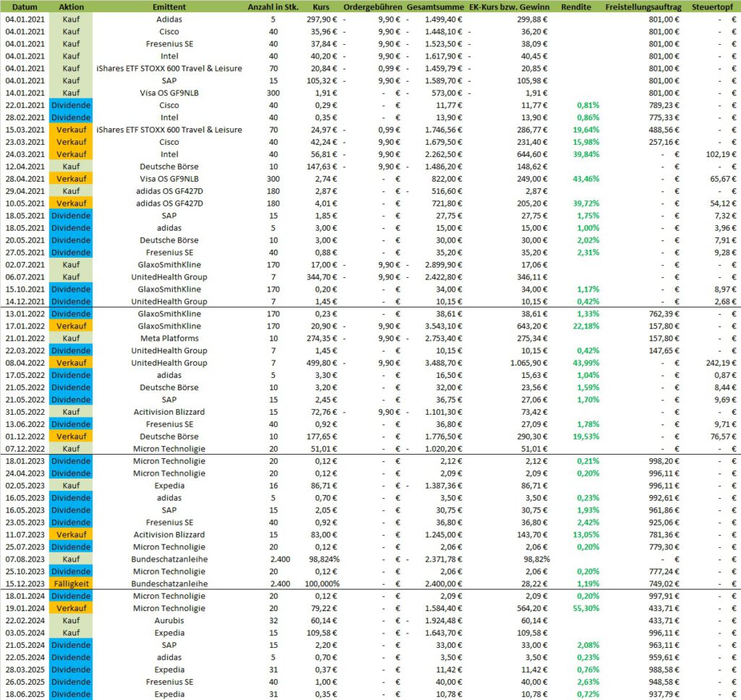Click the 55,30% Rendite cell
This screenshot has height=700, width=741.
[586, 610]
